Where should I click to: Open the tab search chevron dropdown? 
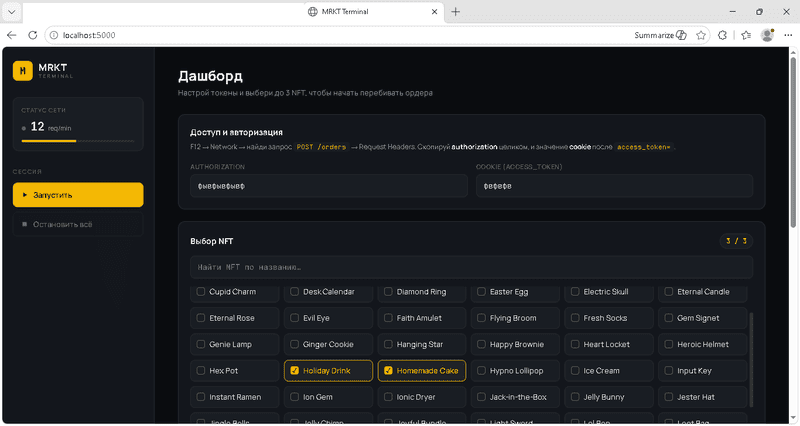pyautogui.click(x=11, y=12)
